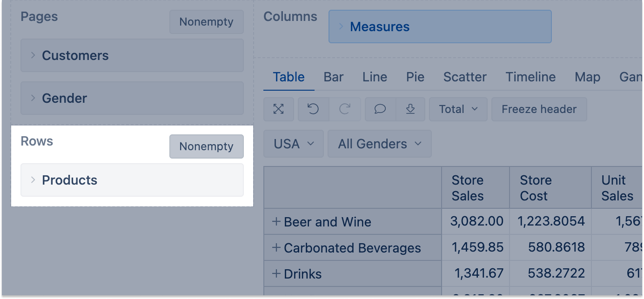Expand the Customers dimension chevron

tap(33, 55)
